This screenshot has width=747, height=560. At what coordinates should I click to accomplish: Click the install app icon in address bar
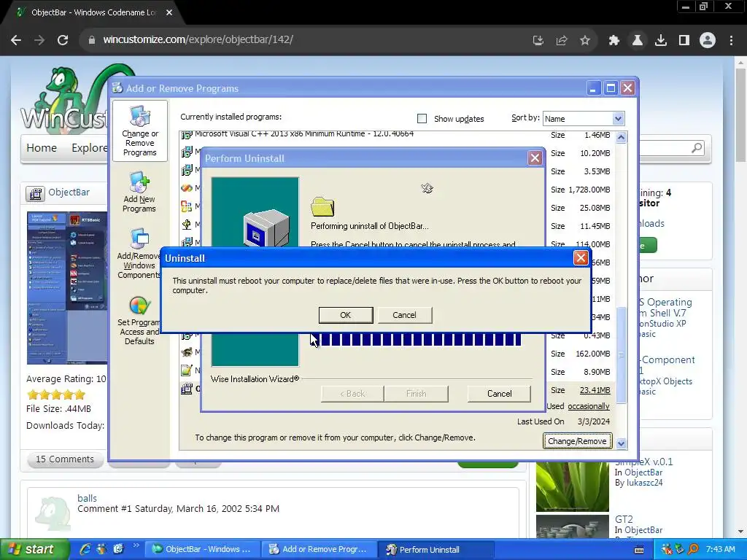[x=538, y=41]
